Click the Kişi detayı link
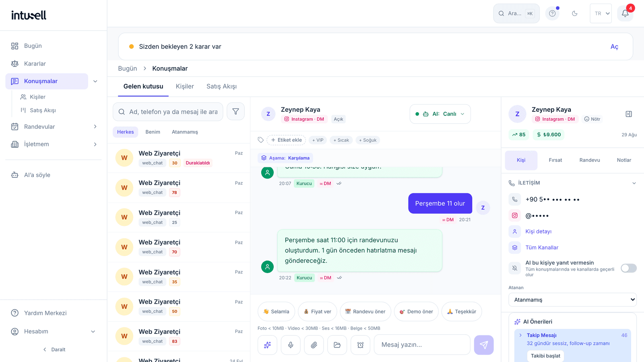This screenshot has width=644, height=362. point(539,231)
